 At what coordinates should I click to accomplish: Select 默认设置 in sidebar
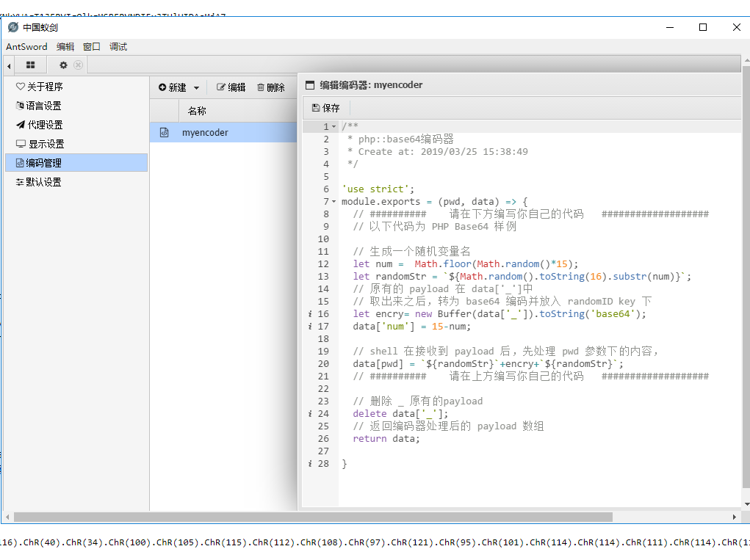[x=76, y=182]
